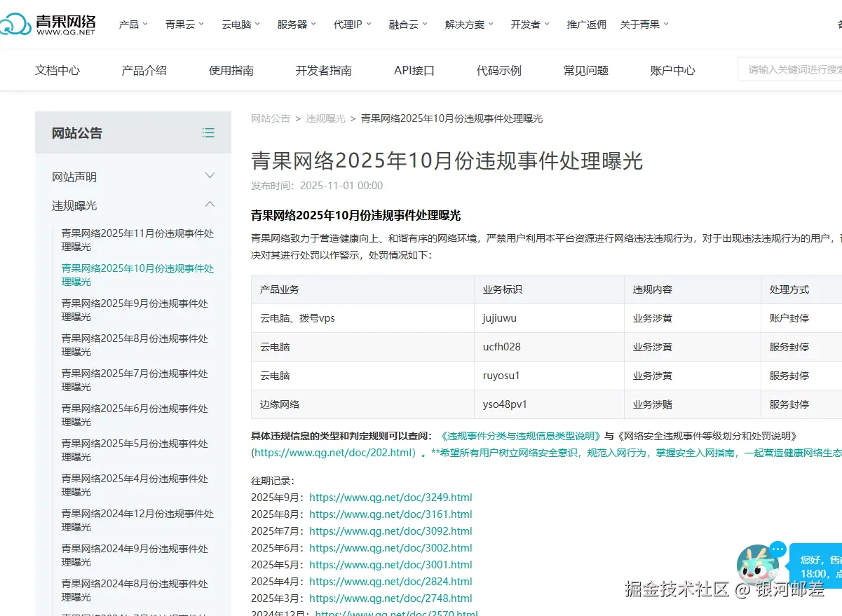Viewport: 842px width, 616px height.
Task: Open the 关于青果 dropdown menu
Action: pyautogui.click(x=645, y=25)
